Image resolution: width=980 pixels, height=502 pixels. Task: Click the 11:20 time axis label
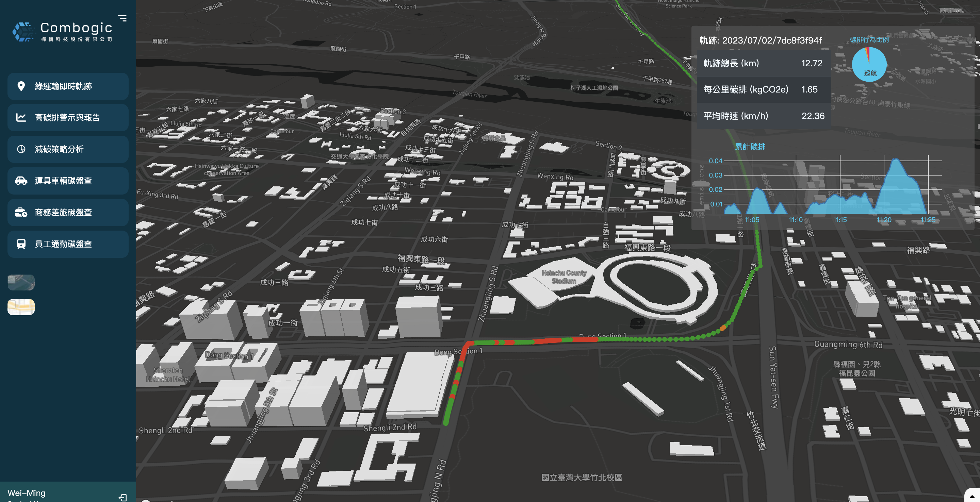coord(884,220)
